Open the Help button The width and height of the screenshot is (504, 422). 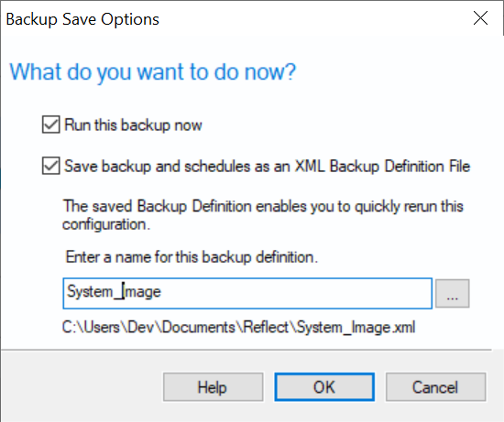pos(213,387)
